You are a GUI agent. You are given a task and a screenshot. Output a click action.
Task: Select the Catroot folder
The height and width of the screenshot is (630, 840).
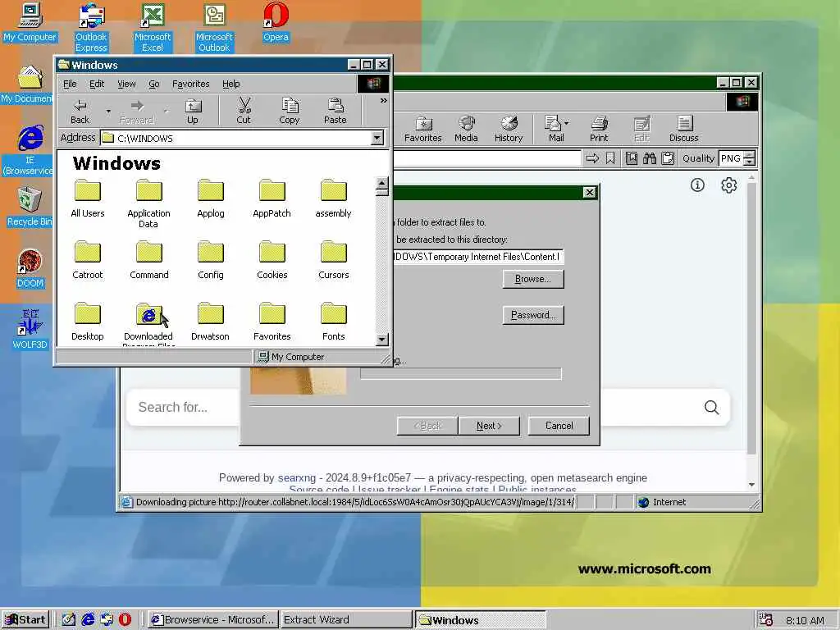click(87, 260)
